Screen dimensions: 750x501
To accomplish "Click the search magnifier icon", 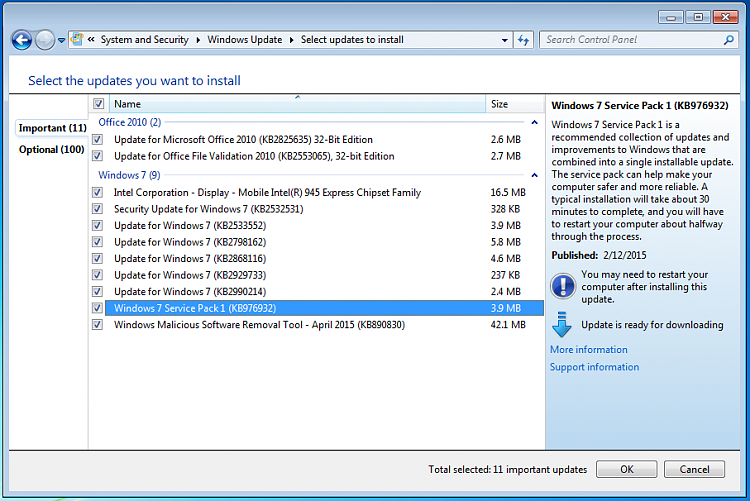I will [x=728, y=40].
